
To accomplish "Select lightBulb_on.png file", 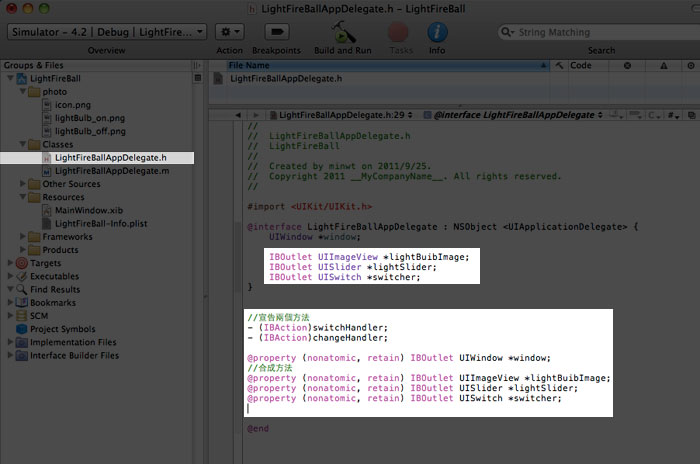I will coord(90,118).
